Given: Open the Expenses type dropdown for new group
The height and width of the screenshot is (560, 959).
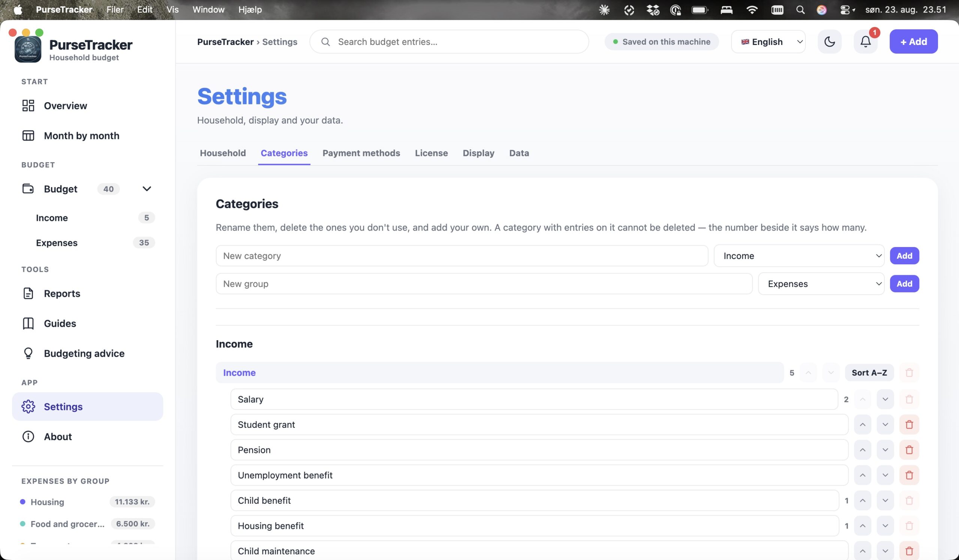Looking at the screenshot, I should 821,284.
